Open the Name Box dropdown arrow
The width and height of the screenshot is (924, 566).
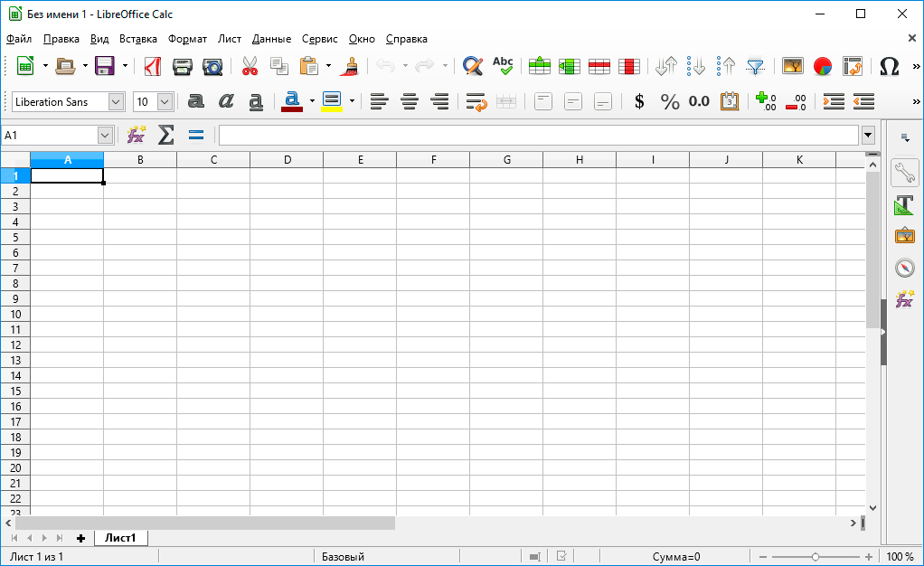coord(105,135)
